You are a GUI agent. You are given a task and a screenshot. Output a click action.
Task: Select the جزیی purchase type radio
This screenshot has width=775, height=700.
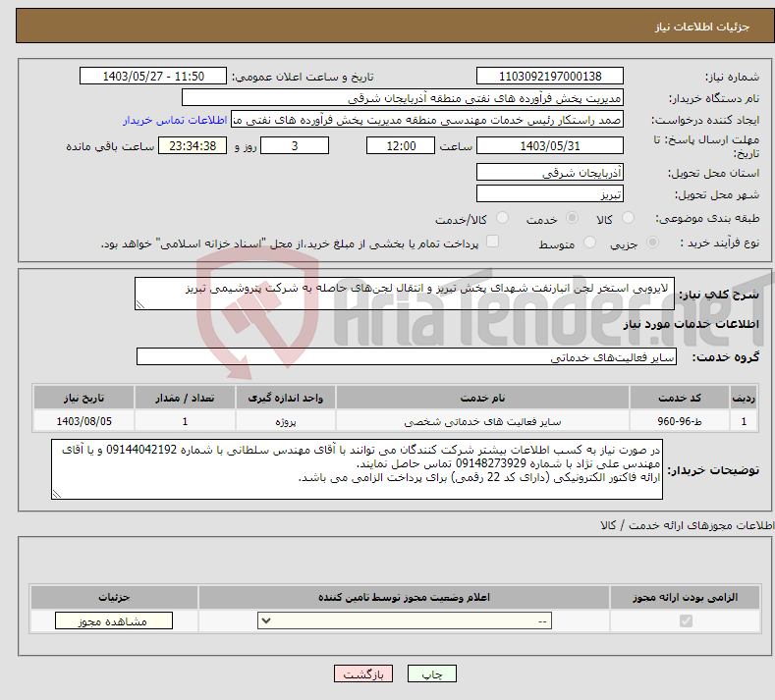click(652, 242)
